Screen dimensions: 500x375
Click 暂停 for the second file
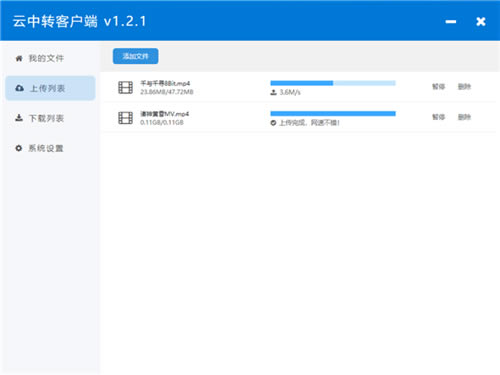click(438, 117)
